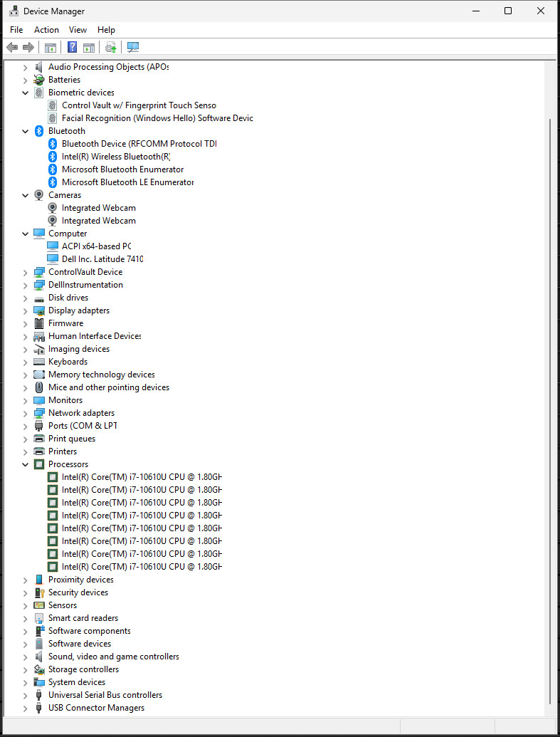Expand the Audio Processing Objects category

pos(26,67)
